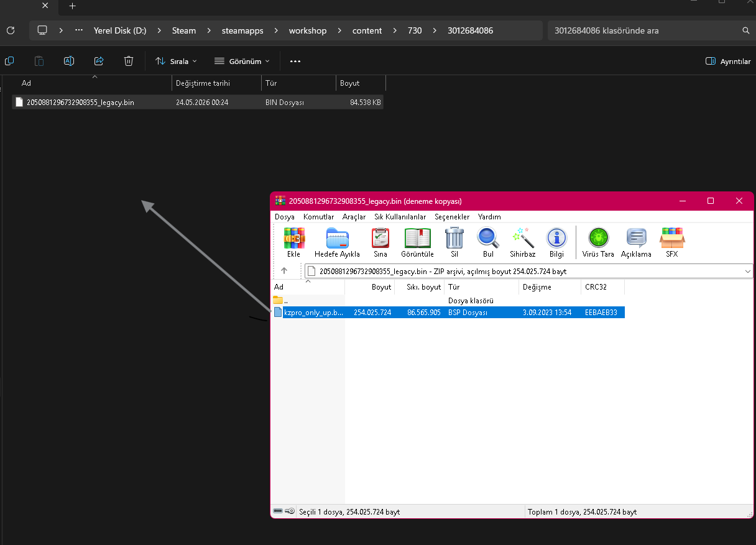Image resolution: width=756 pixels, height=545 pixels.
Task: Close the current Explorer tab
Action: [x=45, y=6]
